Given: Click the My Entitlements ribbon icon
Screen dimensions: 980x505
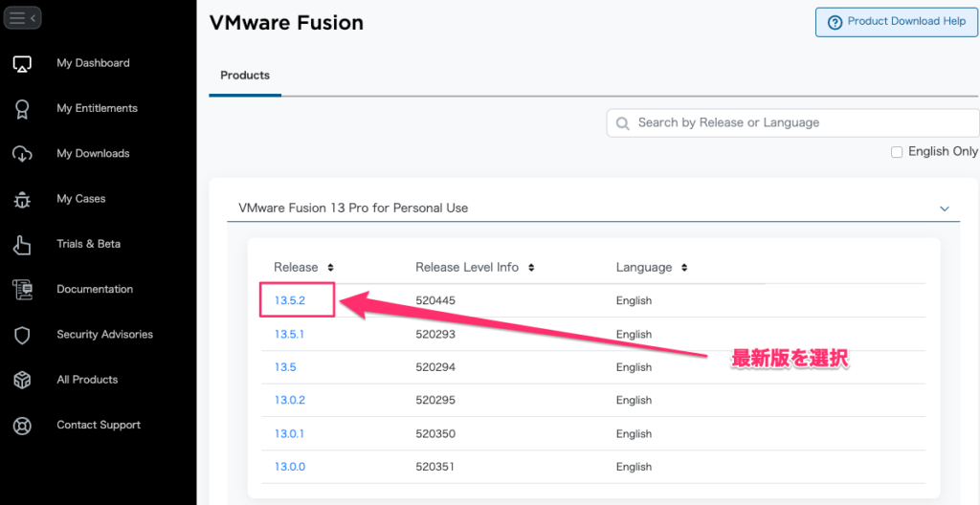Looking at the screenshot, I should click(x=23, y=109).
